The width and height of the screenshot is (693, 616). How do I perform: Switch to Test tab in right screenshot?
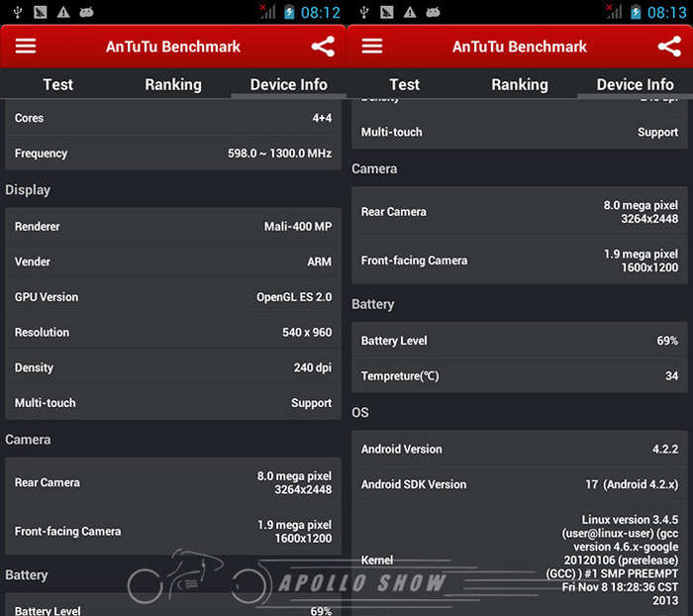(x=404, y=84)
